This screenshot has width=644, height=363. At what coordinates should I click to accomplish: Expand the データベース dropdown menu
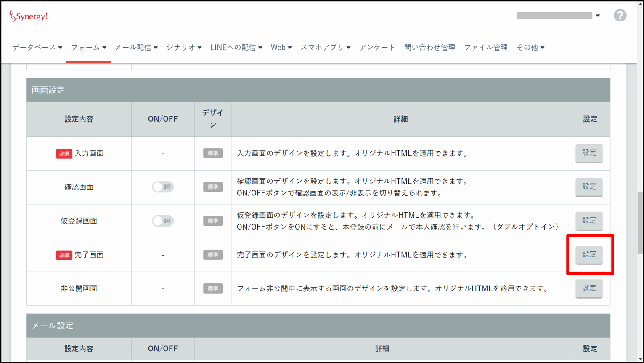coord(37,48)
